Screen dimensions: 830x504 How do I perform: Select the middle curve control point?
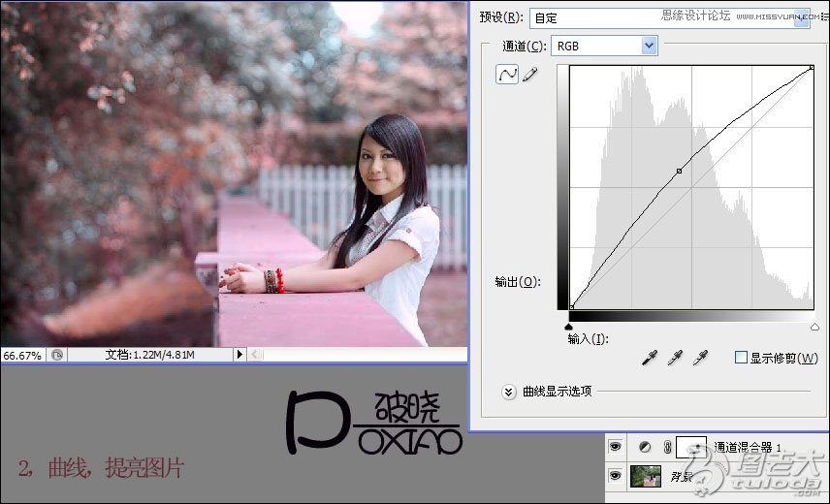[679, 171]
